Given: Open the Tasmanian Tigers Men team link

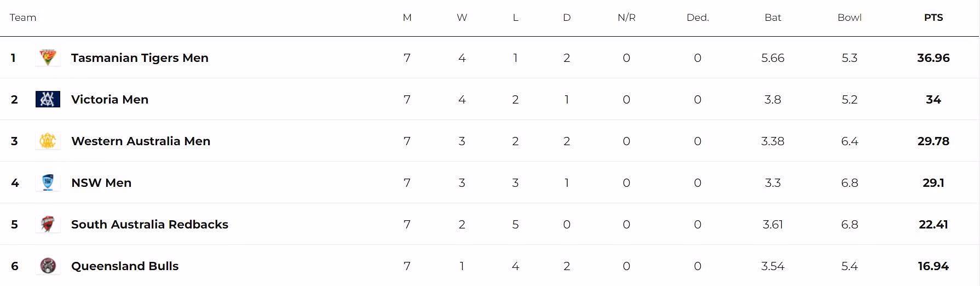Looking at the screenshot, I should coord(140,58).
